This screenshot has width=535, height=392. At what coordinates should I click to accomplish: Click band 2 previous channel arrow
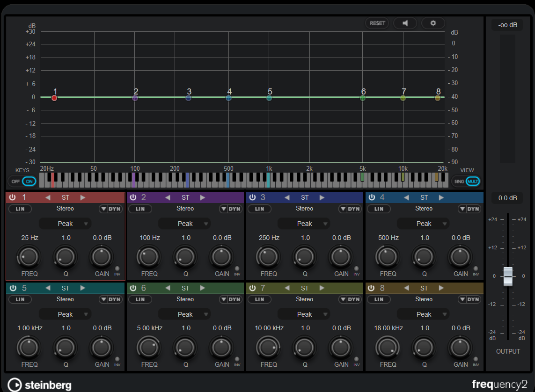tap(168, 197)
